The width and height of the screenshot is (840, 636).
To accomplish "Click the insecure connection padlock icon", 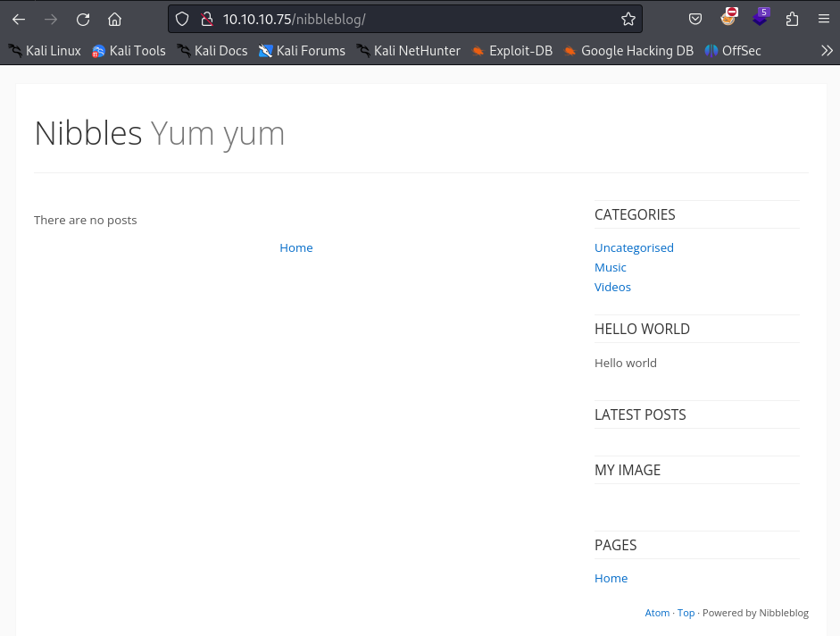I will tap(206, 20).
